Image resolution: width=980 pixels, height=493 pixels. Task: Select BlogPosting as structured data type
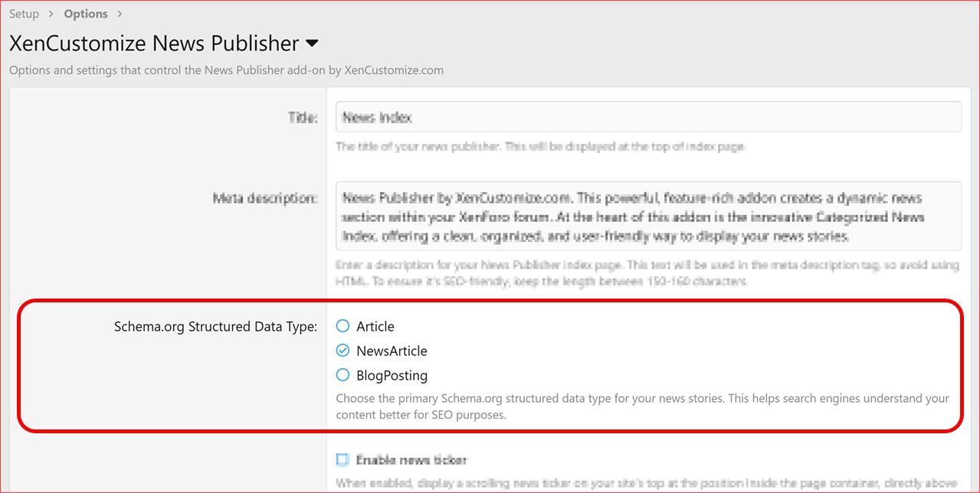click(x=343, y=375)
